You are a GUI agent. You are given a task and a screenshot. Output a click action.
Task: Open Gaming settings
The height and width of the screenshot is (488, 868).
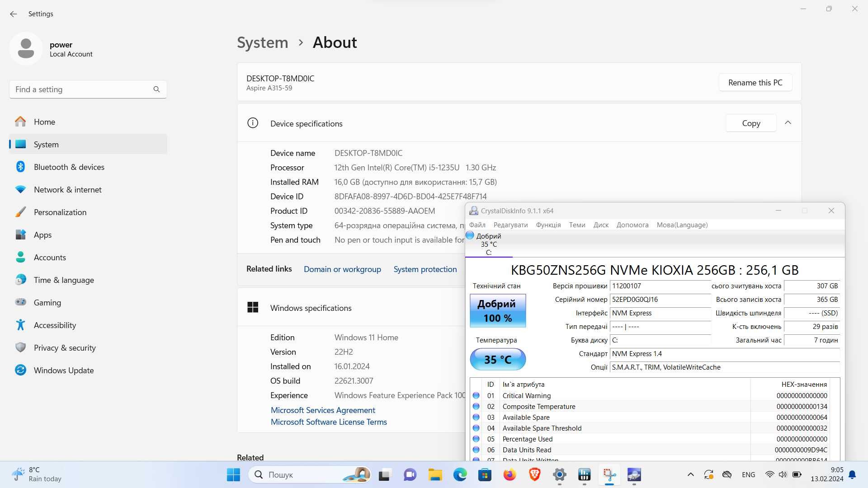88,303
